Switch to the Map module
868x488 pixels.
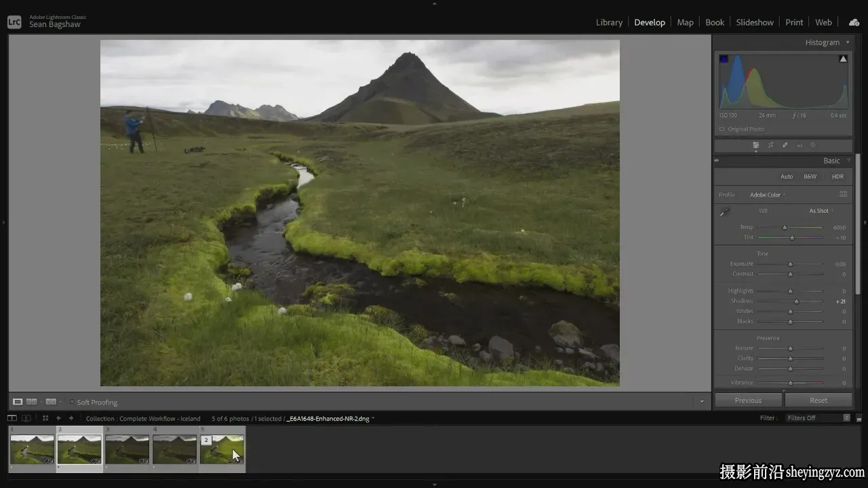[685, 22]
